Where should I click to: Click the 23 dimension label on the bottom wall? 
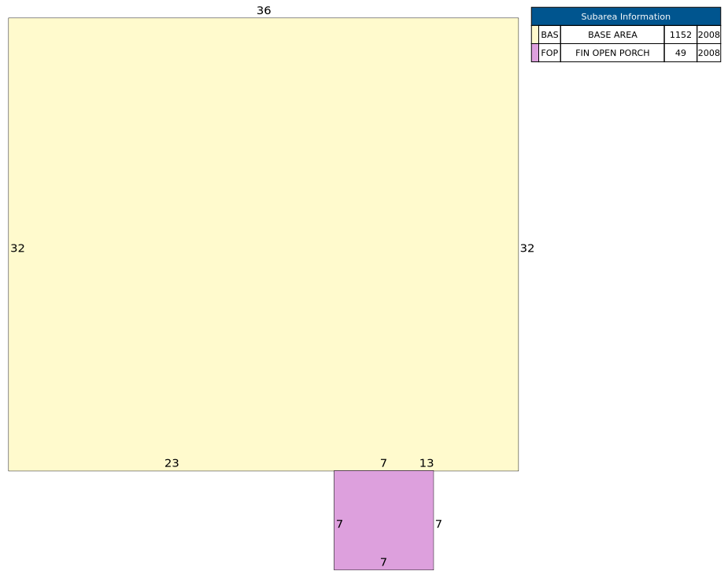point(172,463)
